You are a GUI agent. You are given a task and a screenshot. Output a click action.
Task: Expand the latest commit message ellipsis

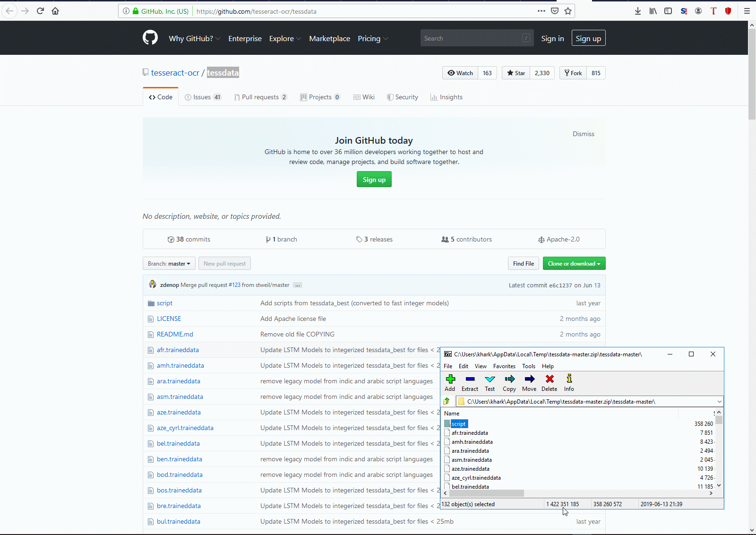click(298, 285)
